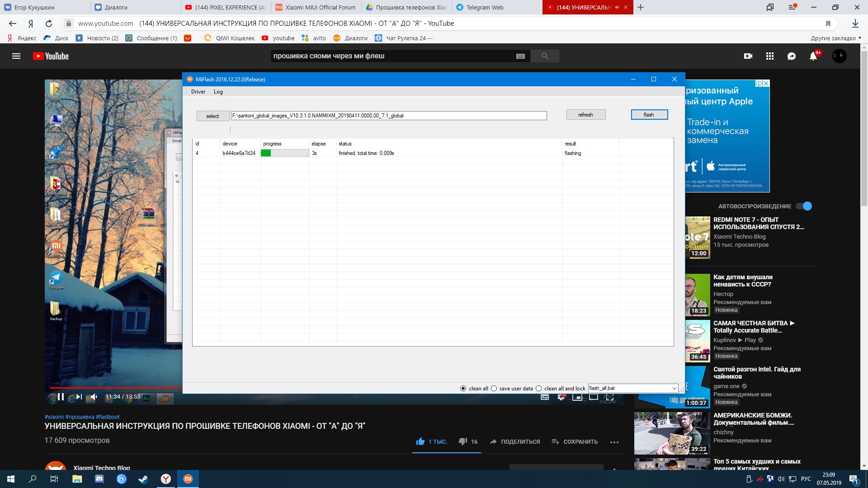
Task: Enable theater mode on the player
Action: [x=594, y=397]
